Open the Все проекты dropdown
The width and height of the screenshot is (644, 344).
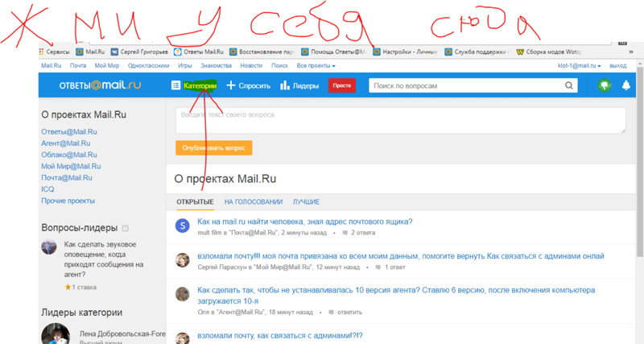(x=316, y=66)
